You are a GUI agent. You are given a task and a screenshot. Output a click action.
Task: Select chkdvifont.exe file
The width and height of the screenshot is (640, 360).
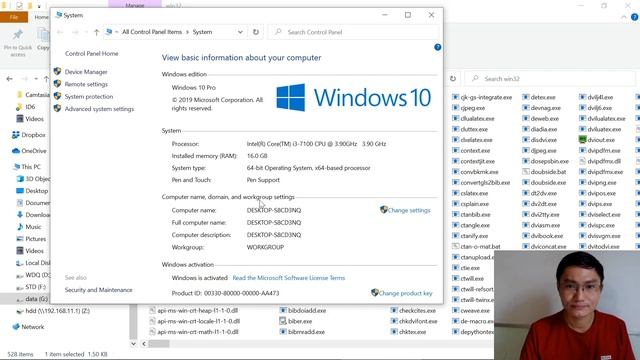[x=414, y=321]
